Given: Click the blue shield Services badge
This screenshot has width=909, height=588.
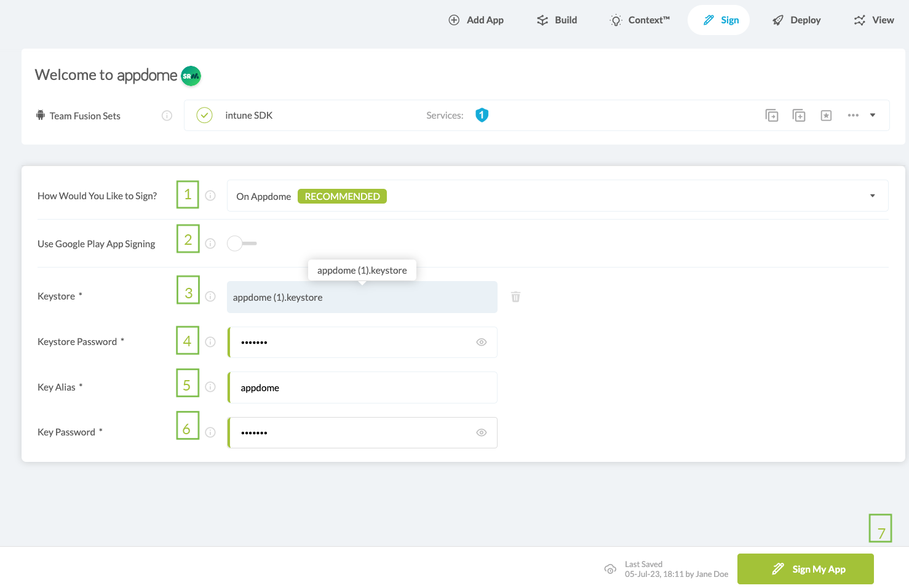Looking at the screenshot, I should 482,115.
